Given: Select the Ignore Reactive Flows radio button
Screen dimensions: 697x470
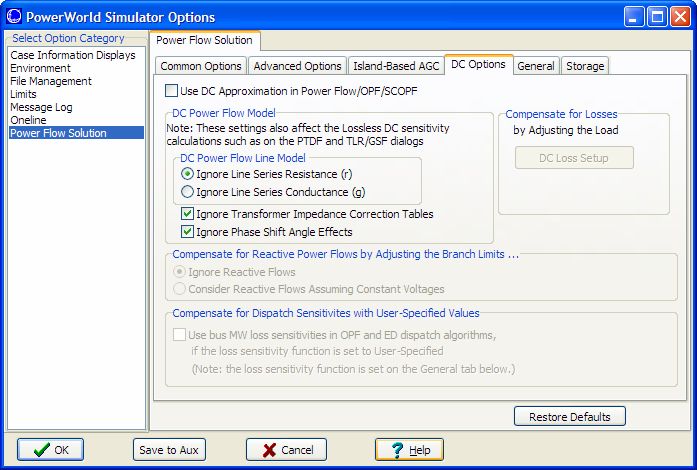Looking at the screenshot, I should (x=179, y=271).
